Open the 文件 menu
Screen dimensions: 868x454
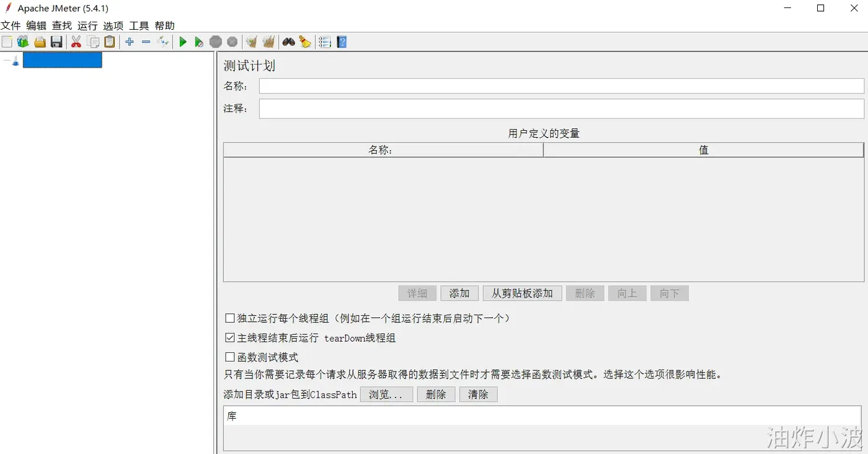coord(11,25)
